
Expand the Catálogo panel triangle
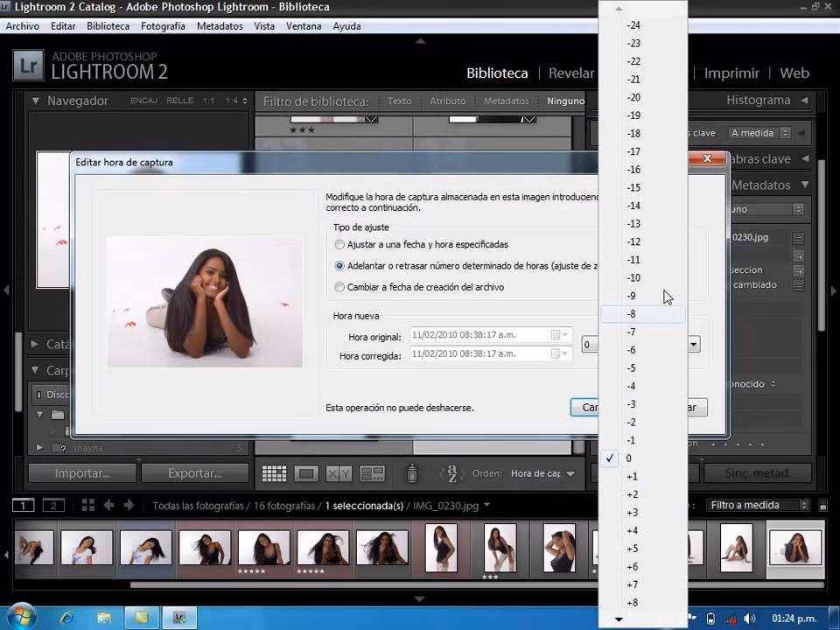[x=35, y=344]
